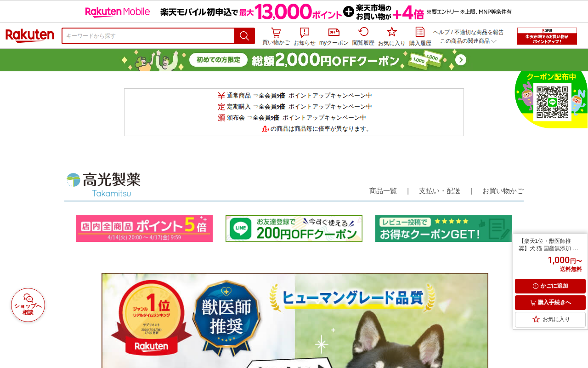This screenshot has width=588, height=368.
Task: Click the search magnifier button
Action: tap(244, 36)
